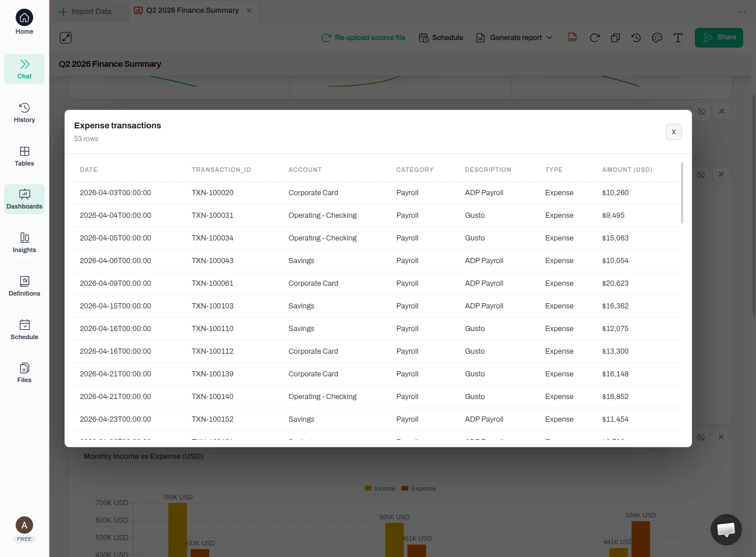Export dashboard as PDF
Viewport: 756px width, 557px height.
click(572, 38)
